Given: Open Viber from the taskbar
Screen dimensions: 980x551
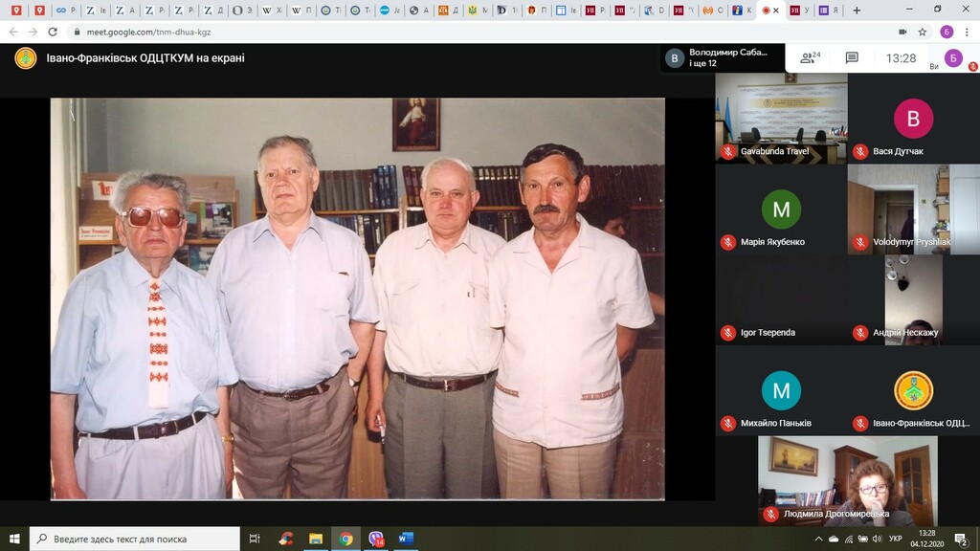Looking at the screenshot, I should (x=376, y=539).
